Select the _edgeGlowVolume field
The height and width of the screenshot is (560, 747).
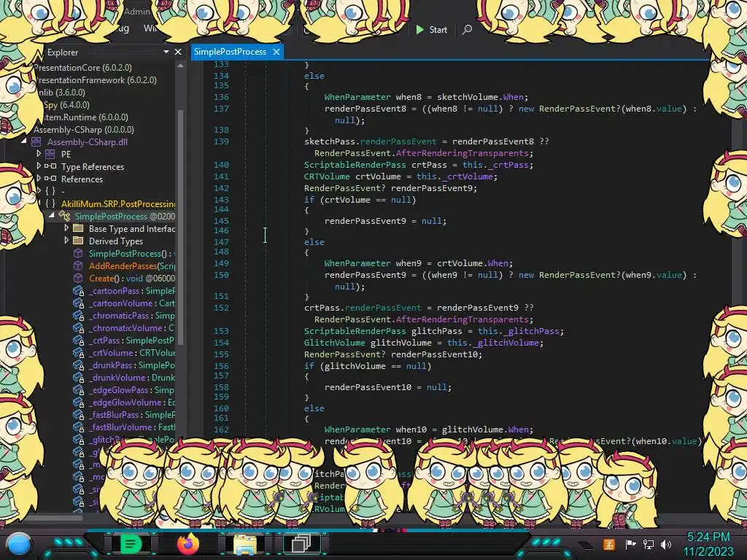131,402
